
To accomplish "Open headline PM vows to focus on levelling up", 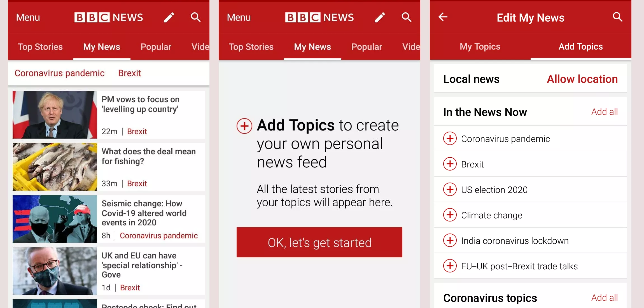I will pos(141,104).
